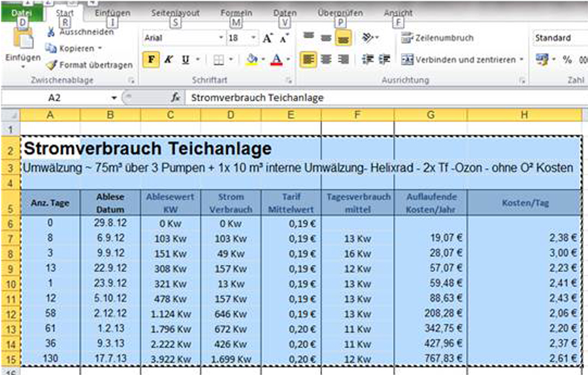
Task: Click the borders icon in Schriftart group
Action: pos(218,59)
